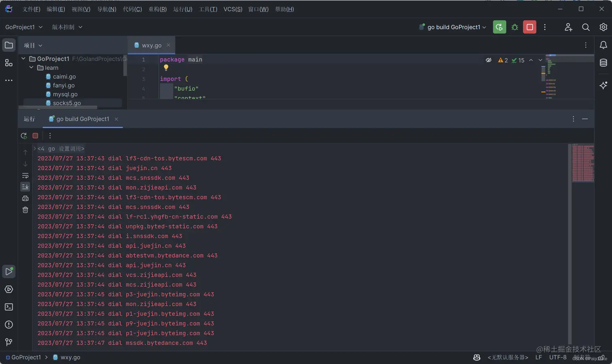Screen dimensions: 612x364
Task: Go to previous highlighted problem arrow
Action: [531, 60]
